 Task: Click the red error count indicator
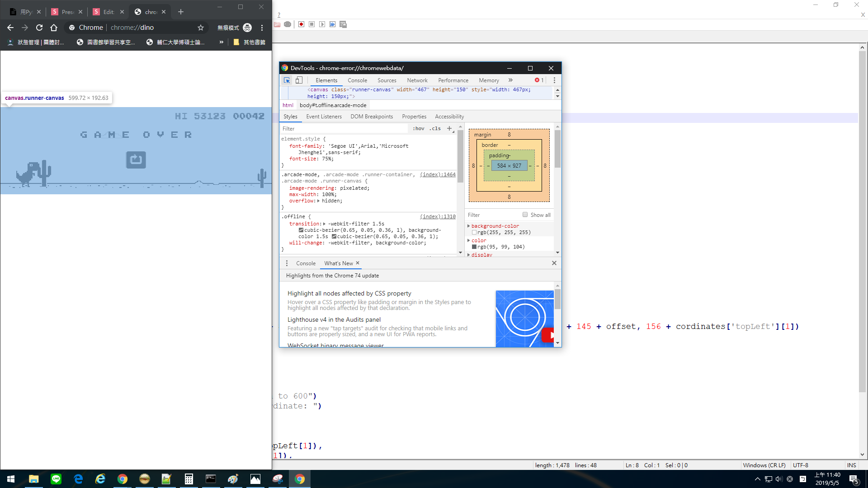point(539,80)
